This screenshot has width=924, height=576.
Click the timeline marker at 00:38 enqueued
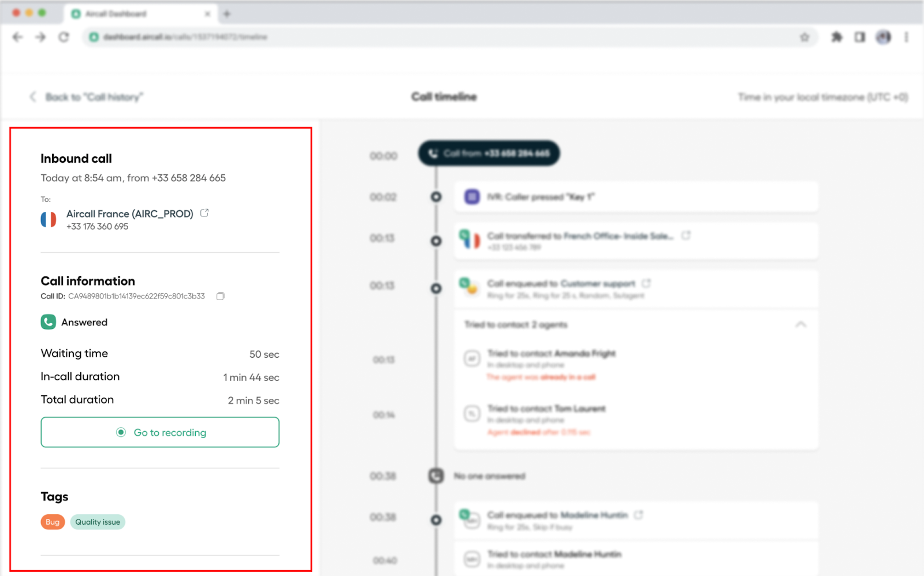436,520
